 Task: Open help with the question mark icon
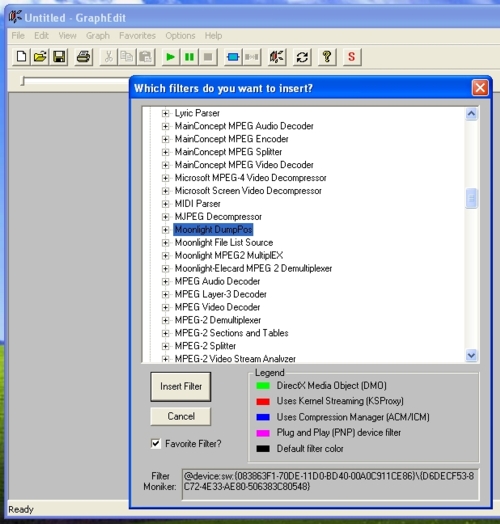(327, 57)
